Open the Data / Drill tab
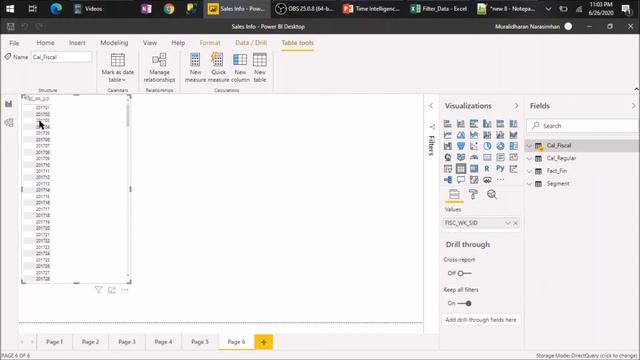The image size is (640, 360). [x=251, y=43]
